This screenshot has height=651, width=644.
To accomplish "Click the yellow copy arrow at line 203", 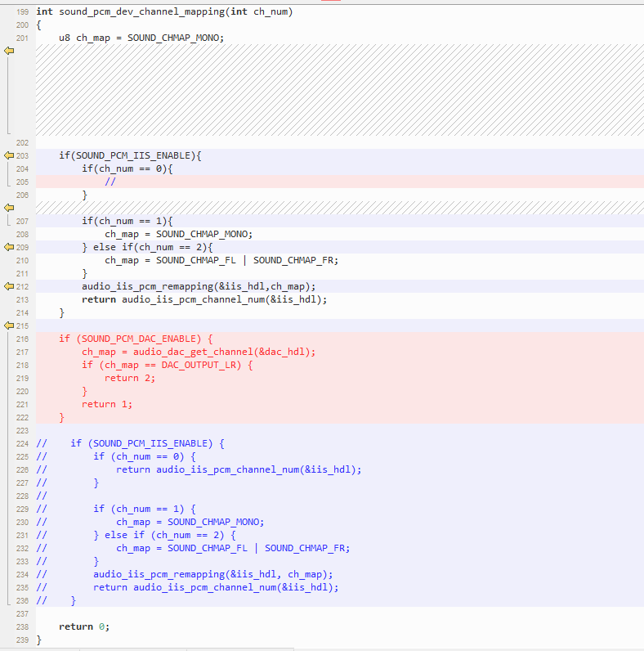I will 9,155.
